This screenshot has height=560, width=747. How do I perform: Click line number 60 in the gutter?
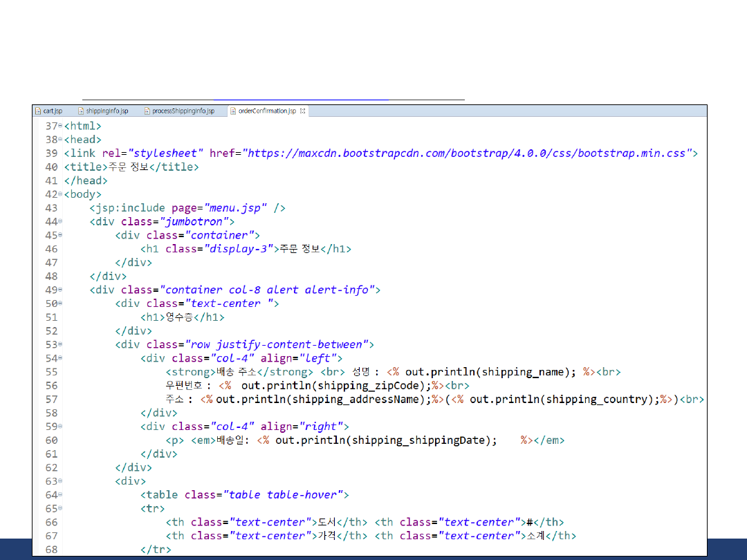(x=51, y=440)
